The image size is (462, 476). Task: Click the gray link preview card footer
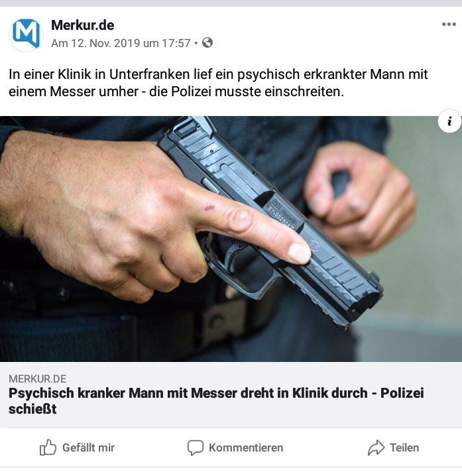pyautogui.click(x=231, y=394)
